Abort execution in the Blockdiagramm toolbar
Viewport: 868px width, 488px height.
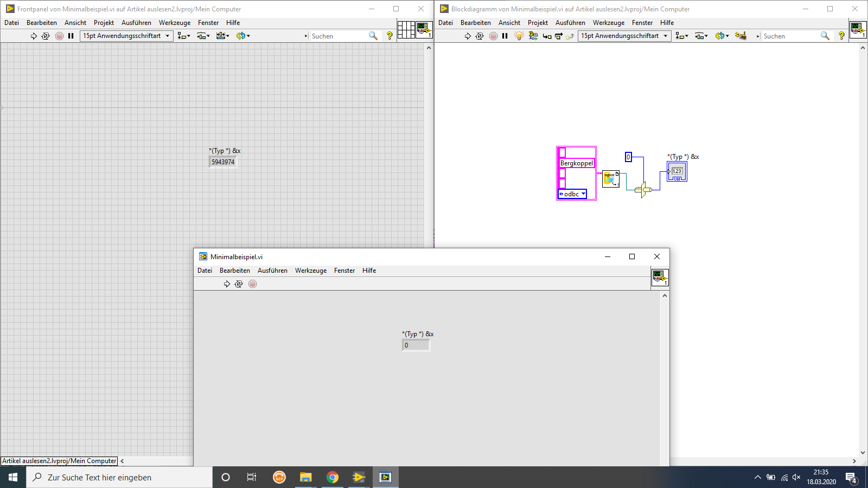click(493, 36)
